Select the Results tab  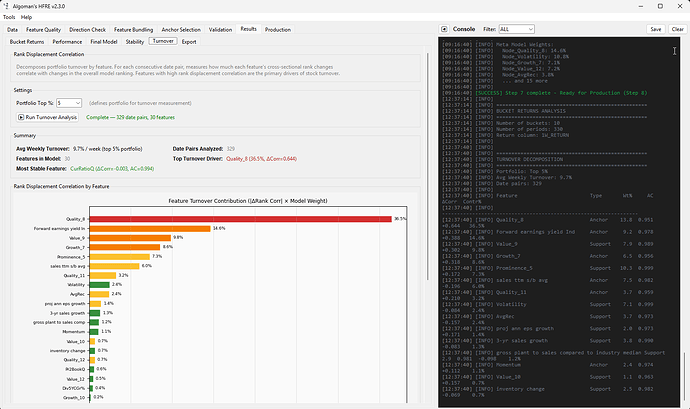[248, 29]
